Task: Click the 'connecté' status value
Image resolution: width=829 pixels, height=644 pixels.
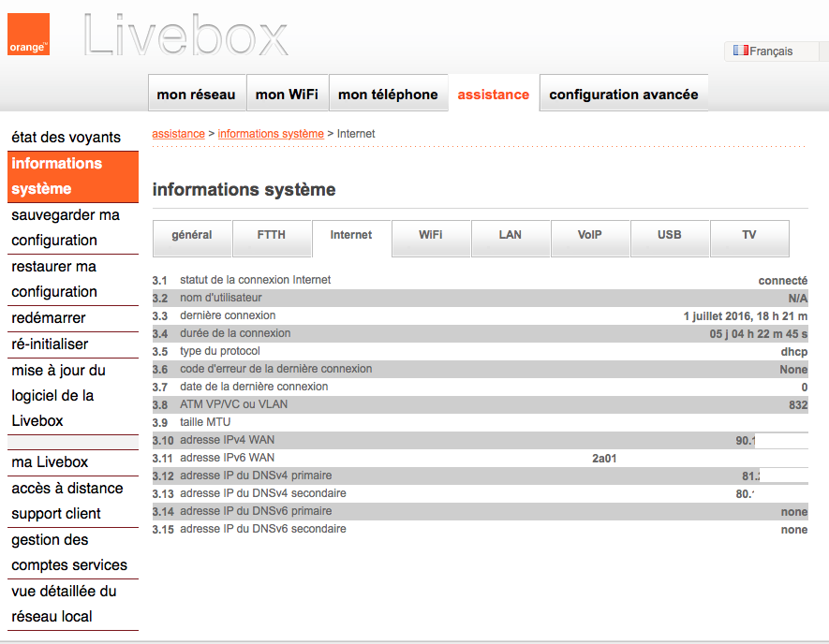Action: [782, 281]
